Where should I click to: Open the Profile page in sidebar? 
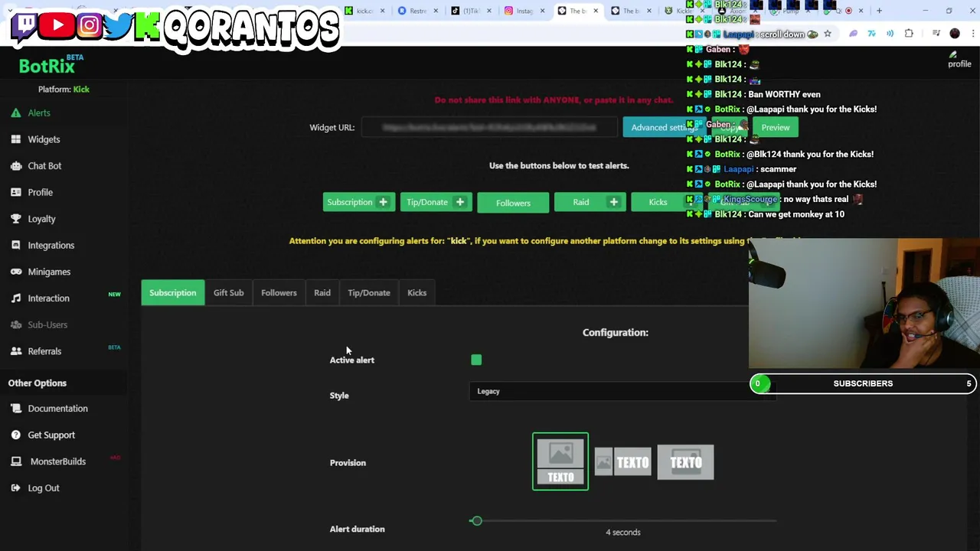[40, 192]
